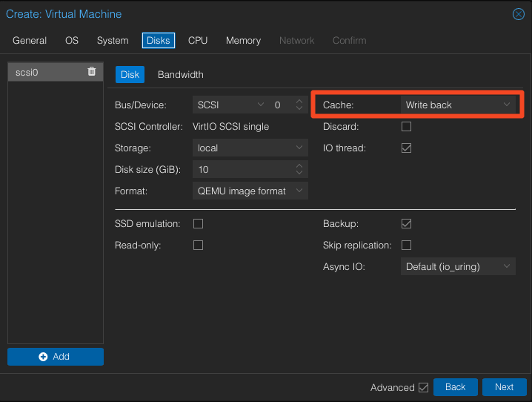Enable SSD emulation checkbox
The width and height of the screenshot is (532, 402).
click(198, 223)
